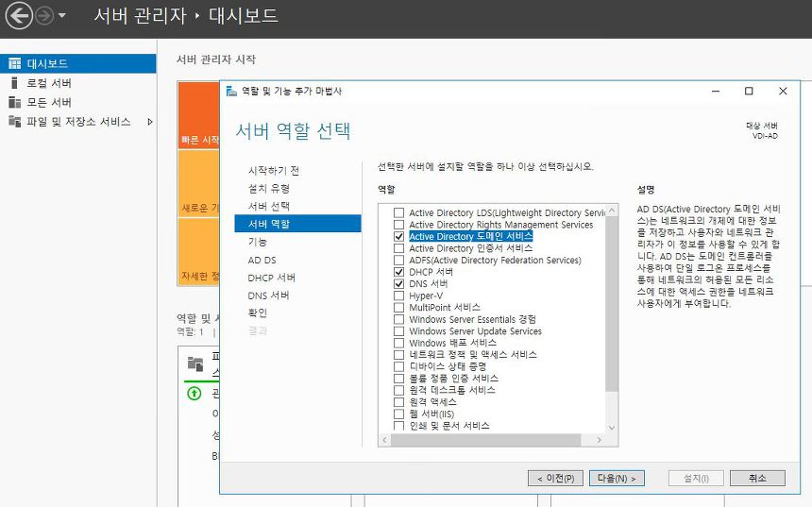The image size is (812, 507).
Task: Click the < 이전(P) button
Action: [x=556, y=478]
